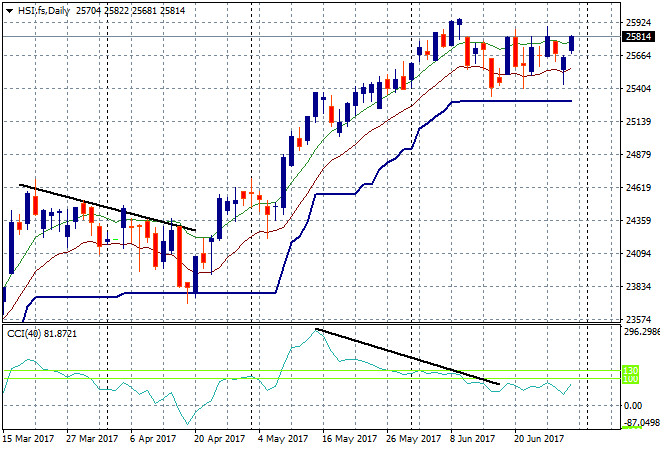Click the 24094 price axis label
The width and height of the screenshot is (660, 450).
(x=638, y=254)
